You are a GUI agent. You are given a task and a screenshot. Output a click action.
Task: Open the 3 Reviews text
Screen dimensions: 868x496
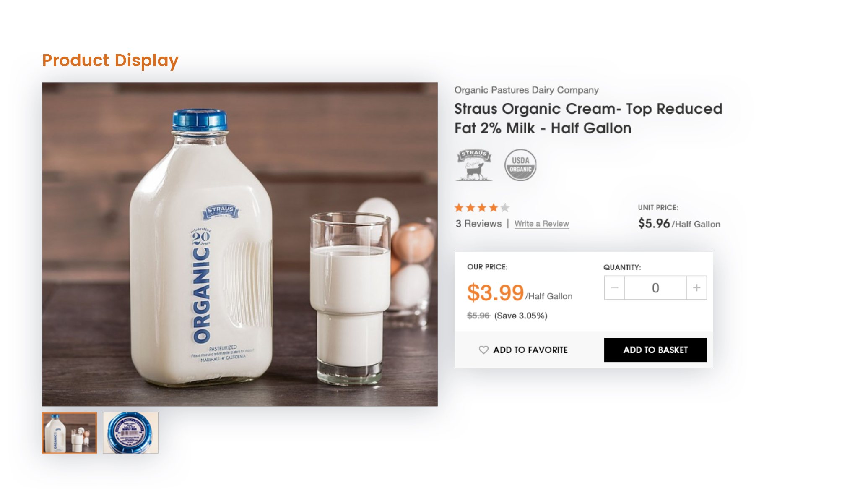click(478, 224)
